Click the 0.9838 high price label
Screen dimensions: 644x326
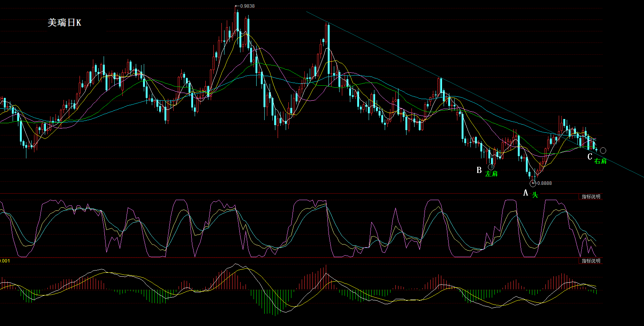tap(247, 6)
